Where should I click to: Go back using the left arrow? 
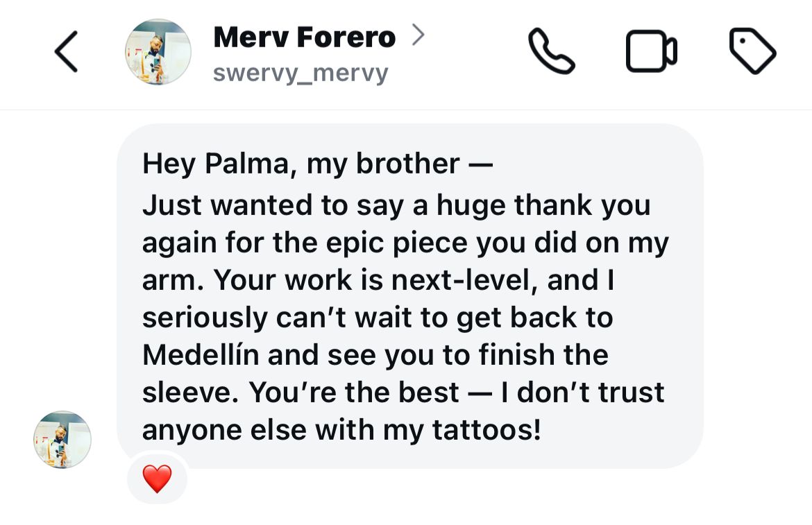[x=67, y=52]
